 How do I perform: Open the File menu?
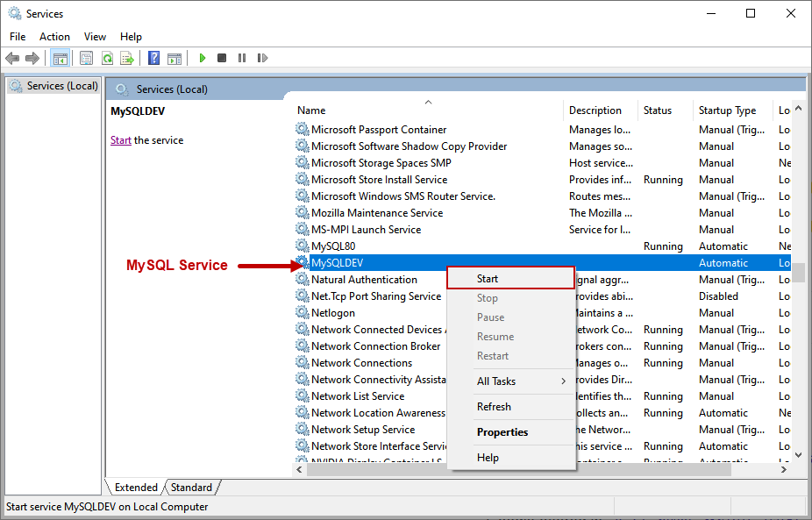[18, 37]
